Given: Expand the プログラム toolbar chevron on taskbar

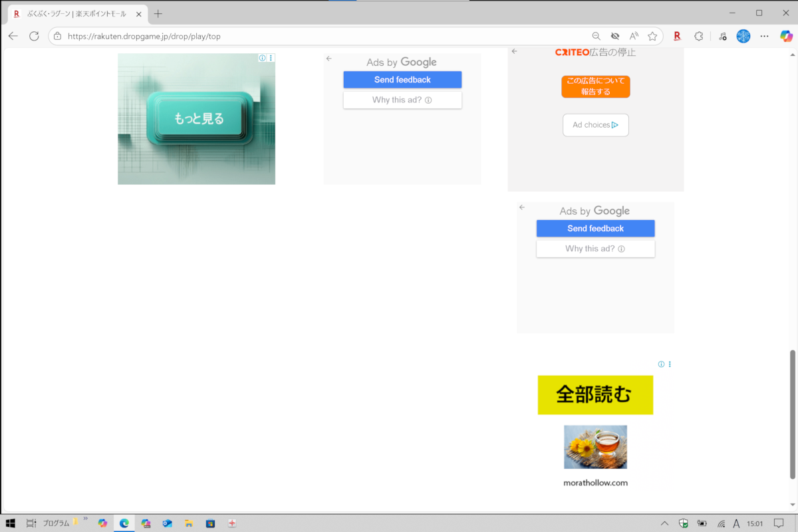Looking at the screenshot, I should click(86, 519).
